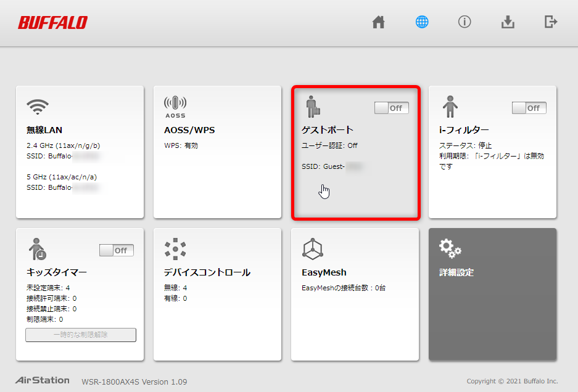Screen dimensions: 578x392
Task: Click the 利用期限 i-フィルター notice text
Action: pyautogui.click(x=492, y=161)
